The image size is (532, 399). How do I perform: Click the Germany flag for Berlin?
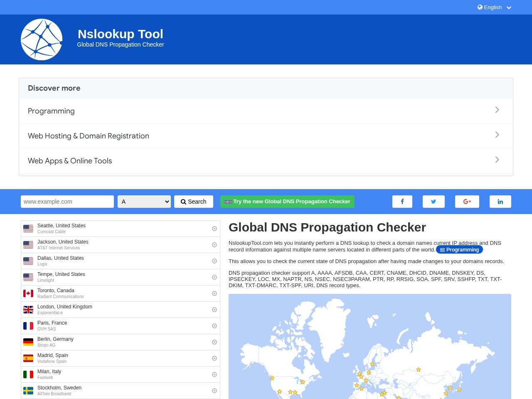click(x=28, y=342)
